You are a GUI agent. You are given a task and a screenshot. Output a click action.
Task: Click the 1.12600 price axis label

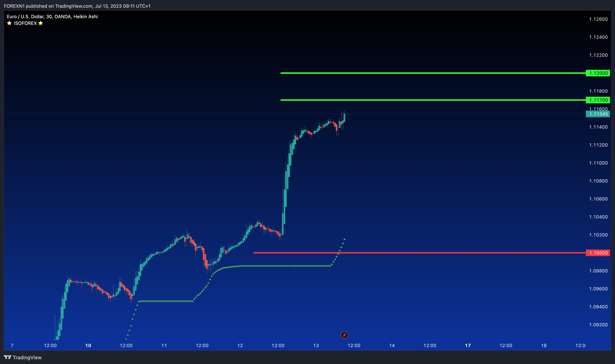(x=598, y=19)
